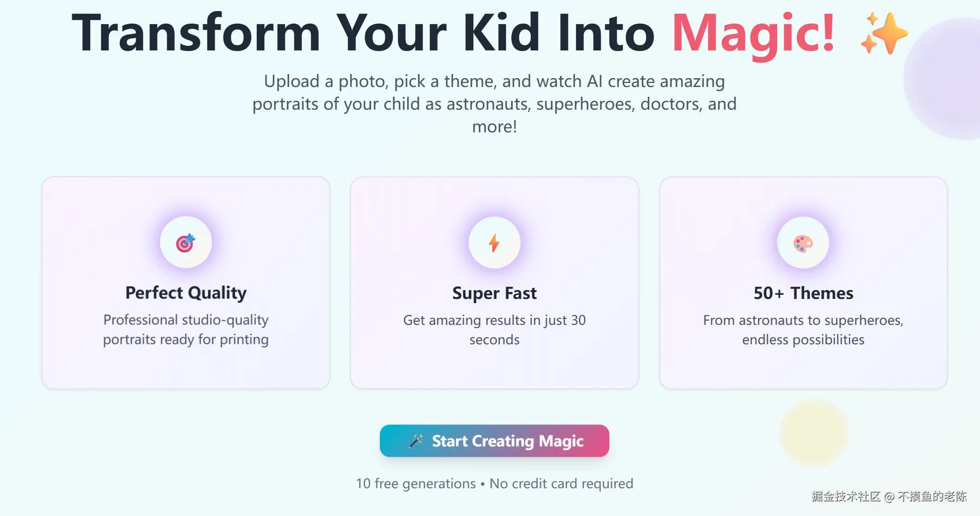This screenshot has width=980, height=516.
Task: Click the magic wand icon in button
Action: click(416, 441)
